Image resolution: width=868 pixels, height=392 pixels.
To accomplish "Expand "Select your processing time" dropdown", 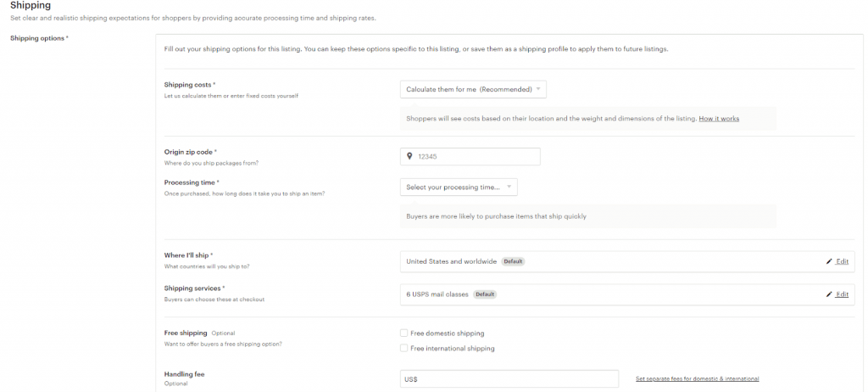I will 458,187.
